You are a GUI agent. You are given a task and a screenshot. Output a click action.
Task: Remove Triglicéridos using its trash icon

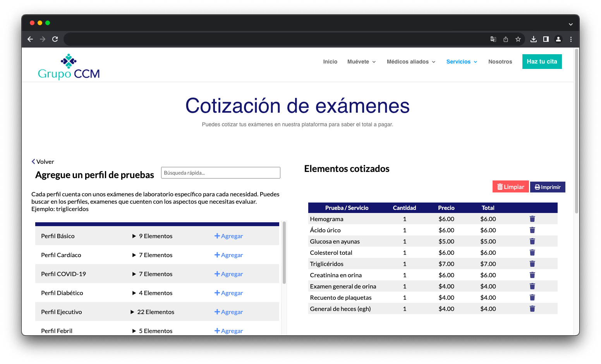tap(532, 264)
